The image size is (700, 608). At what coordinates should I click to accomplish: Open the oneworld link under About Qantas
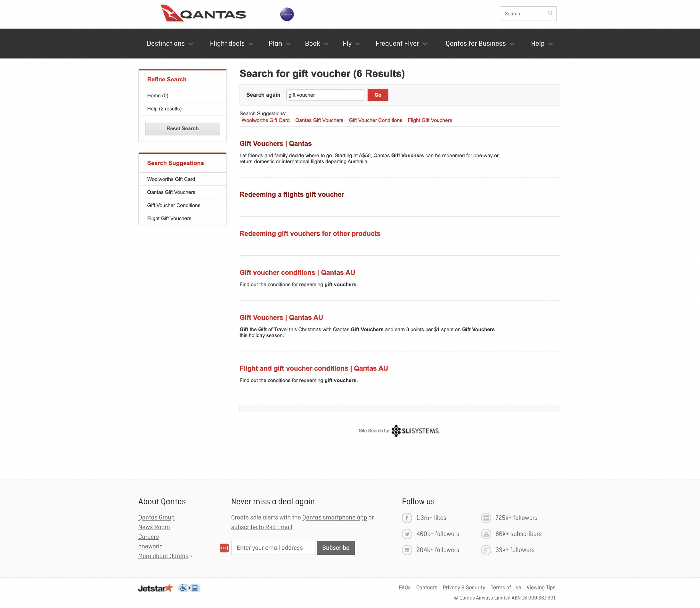(151, 546)
